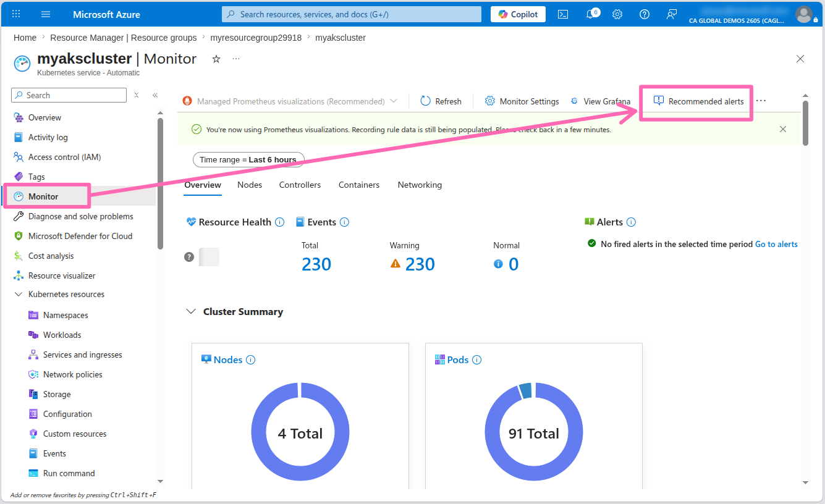
Task: Open the notifications bell
Action: [590, 14]
